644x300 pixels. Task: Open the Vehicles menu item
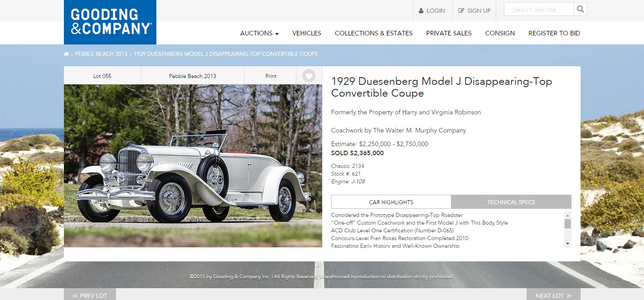(307, 33)
